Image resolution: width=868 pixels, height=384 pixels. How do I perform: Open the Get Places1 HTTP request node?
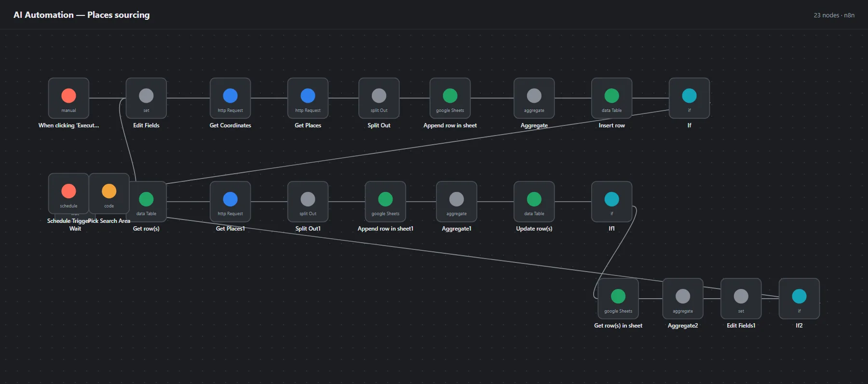coord(230,202)
